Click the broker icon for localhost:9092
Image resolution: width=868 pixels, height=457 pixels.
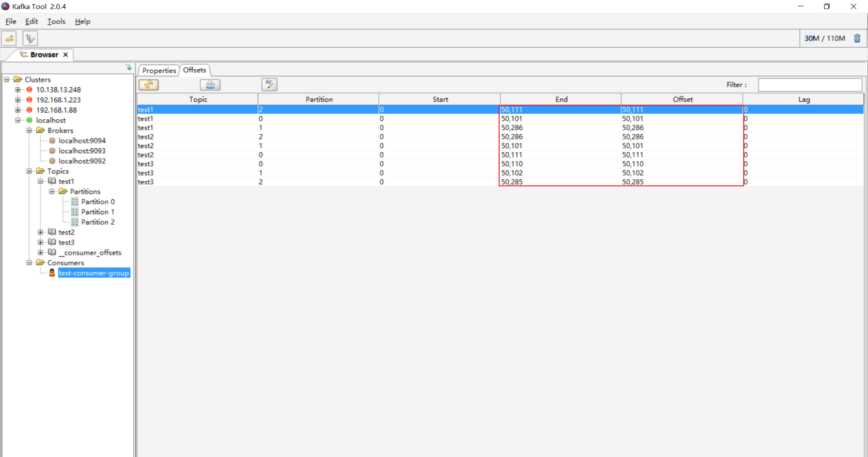tap(52, 161)
